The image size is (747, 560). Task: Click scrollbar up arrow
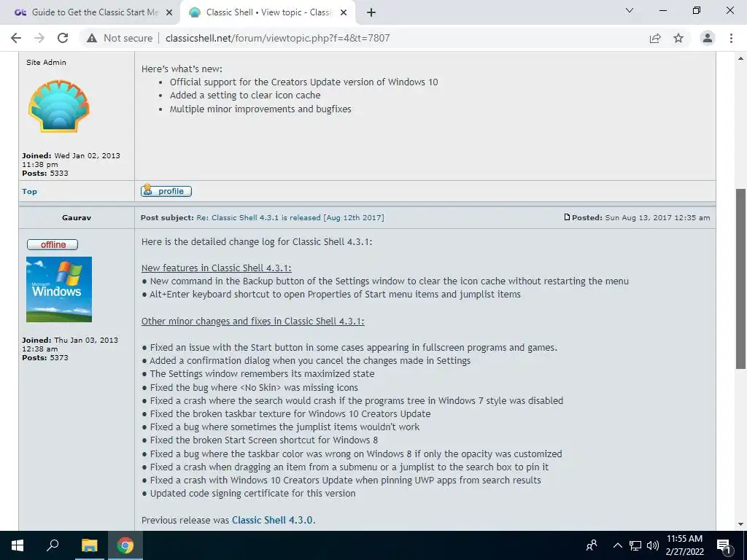[x=741, y=58]
